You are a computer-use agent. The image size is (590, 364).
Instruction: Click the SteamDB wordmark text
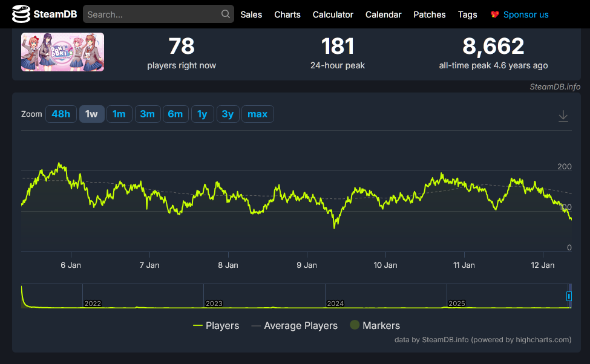tap(55, 15)
